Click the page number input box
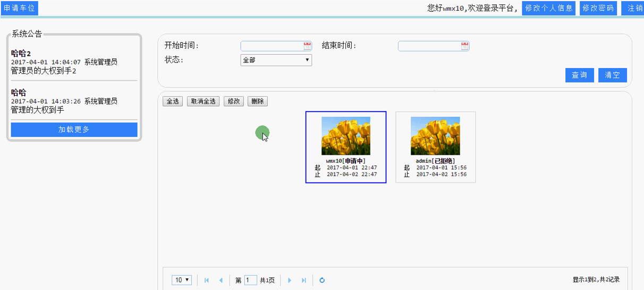The image size is (644, 290). tap(251, 280)
